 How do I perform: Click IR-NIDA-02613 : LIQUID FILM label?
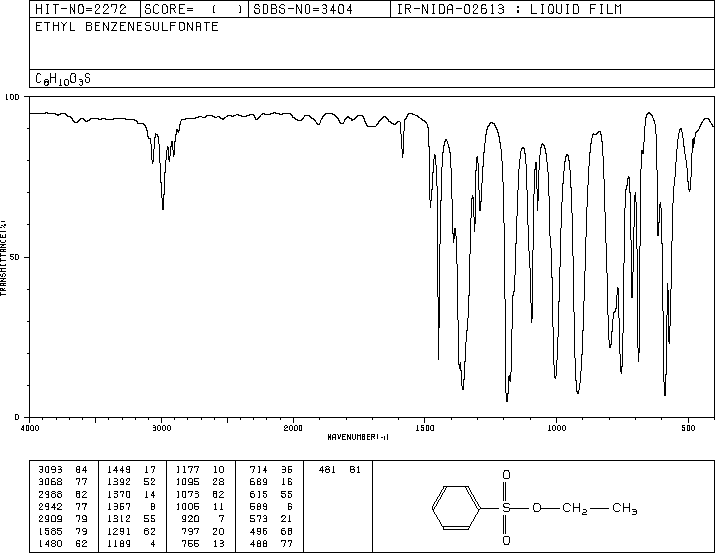click(509, 9)
